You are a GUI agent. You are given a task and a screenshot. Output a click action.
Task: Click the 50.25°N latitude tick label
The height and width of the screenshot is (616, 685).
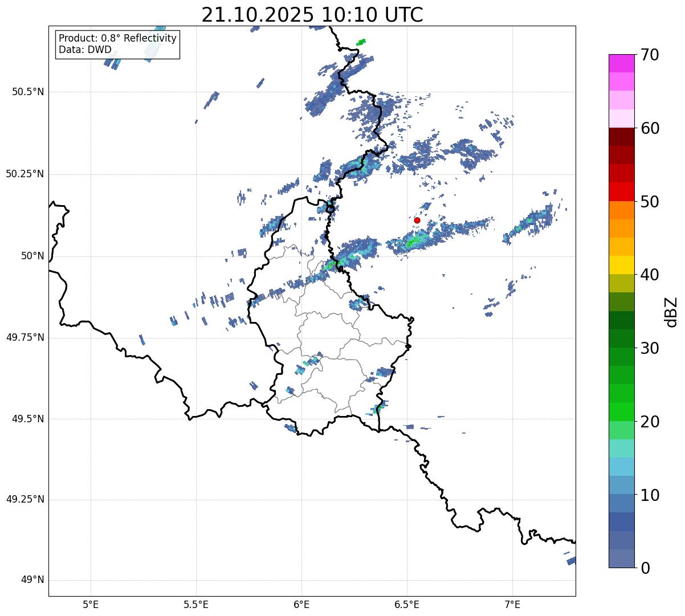coord(25,174)
